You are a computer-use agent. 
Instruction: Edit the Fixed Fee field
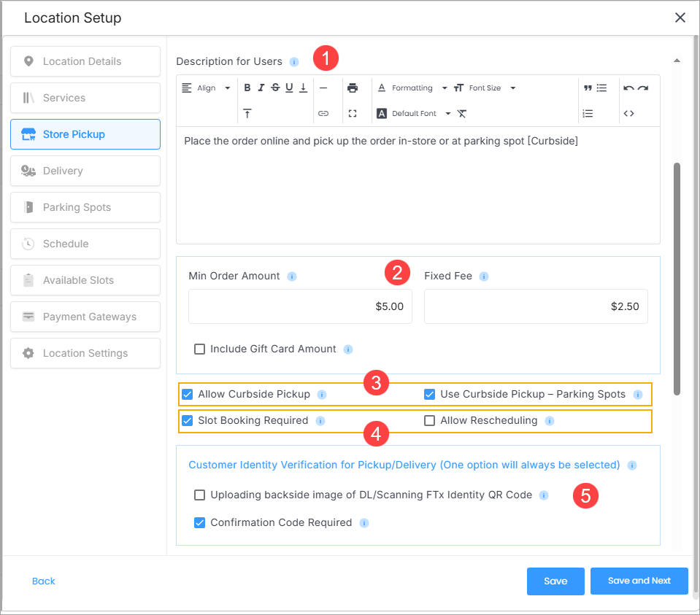(536, 306)
